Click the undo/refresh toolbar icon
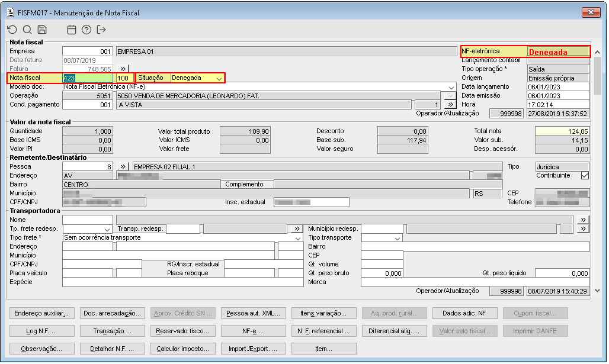 pos(12,30)
